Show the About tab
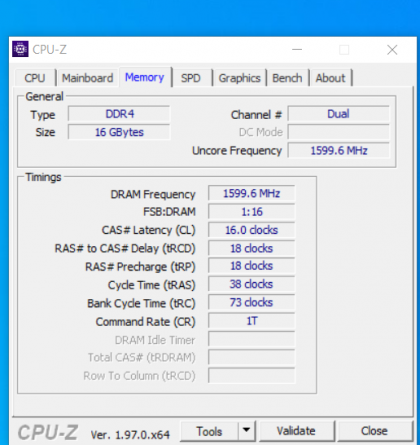The height and width of the screenshot is (445, 420). point(330,78)
